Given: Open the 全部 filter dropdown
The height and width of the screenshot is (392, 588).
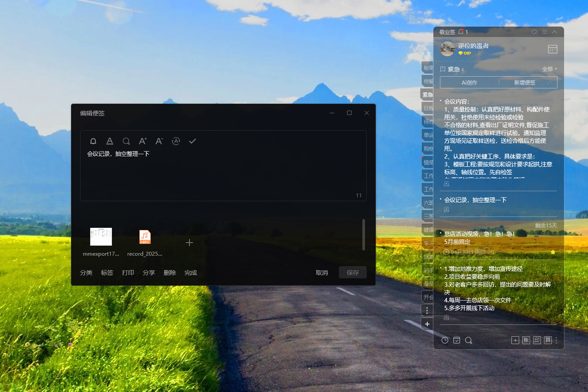Looking at the screenshot, I should (548, 69).
